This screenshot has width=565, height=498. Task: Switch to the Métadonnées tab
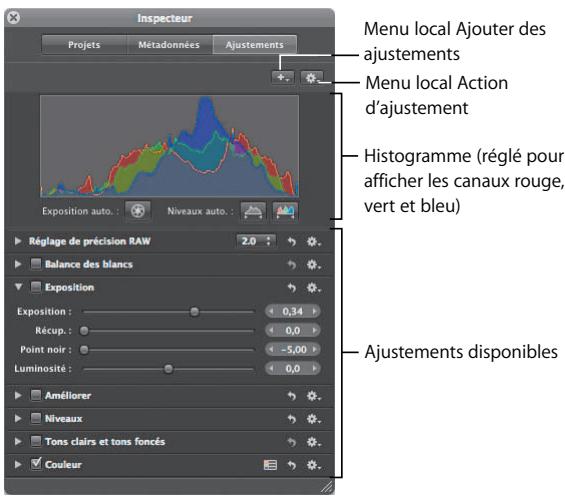(169, 45)
